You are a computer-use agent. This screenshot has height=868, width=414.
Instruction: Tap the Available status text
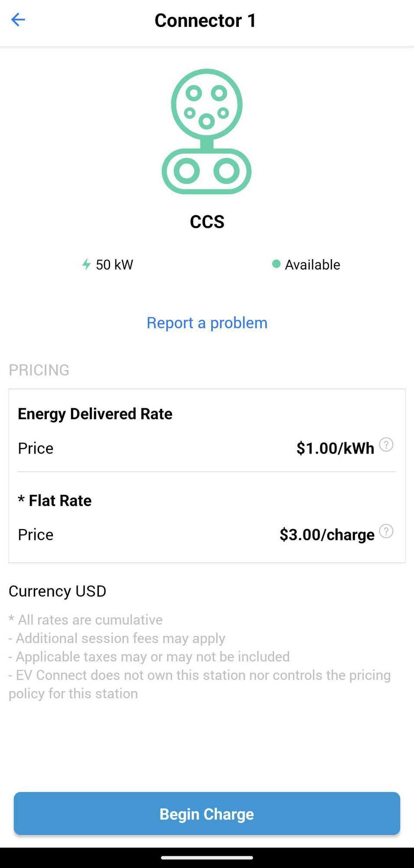(312, 265)
